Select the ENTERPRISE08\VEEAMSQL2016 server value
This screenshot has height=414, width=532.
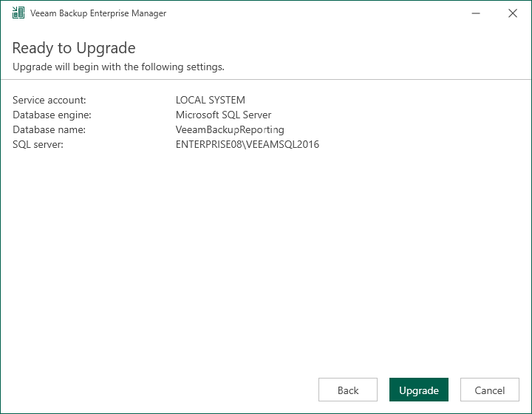pyautogui.click(x=248, y=144)
